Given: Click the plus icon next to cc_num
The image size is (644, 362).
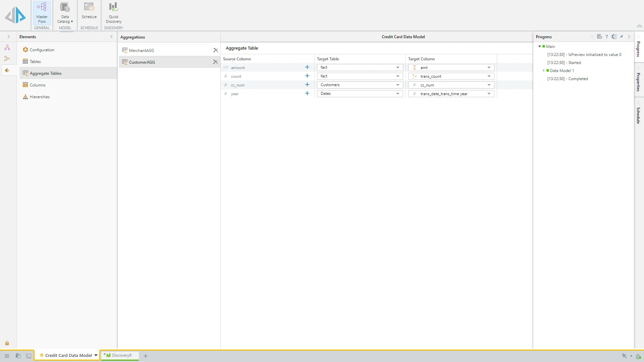Looking at the screenshot, I should (307, 85).
